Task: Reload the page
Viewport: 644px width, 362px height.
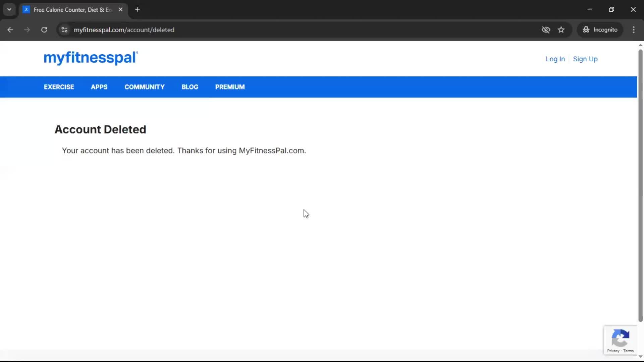Action: [44, 30]
